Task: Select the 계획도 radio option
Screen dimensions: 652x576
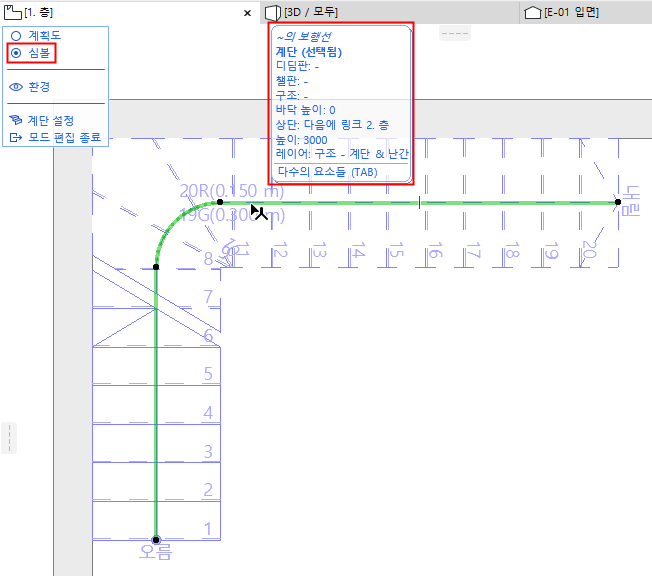Action: [x=36, y=36]
